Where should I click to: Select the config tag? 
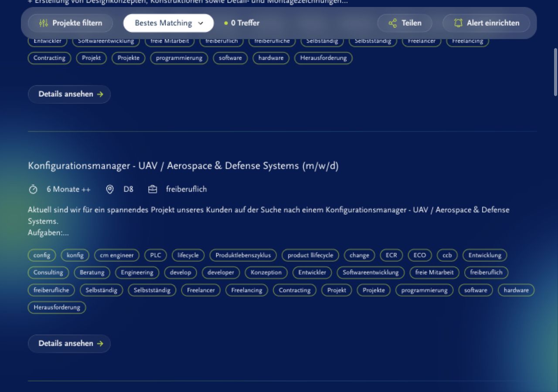click(42, 255)
